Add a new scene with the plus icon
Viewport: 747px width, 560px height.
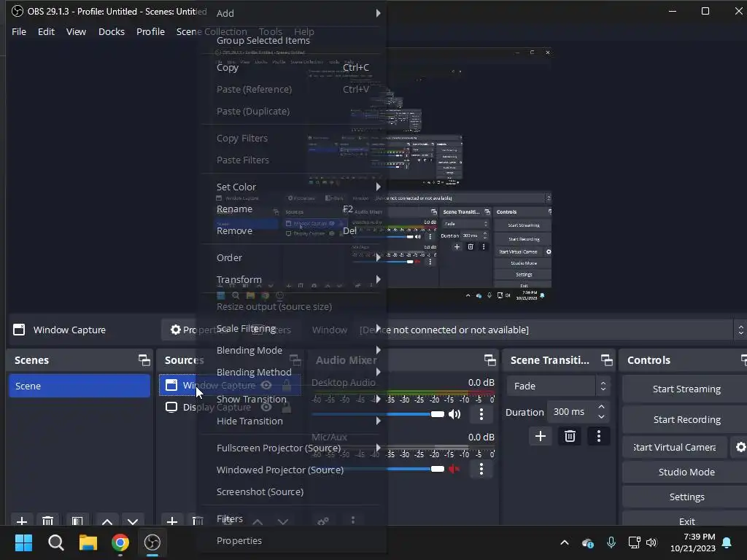pyautogui.click(x=22, y=521)
